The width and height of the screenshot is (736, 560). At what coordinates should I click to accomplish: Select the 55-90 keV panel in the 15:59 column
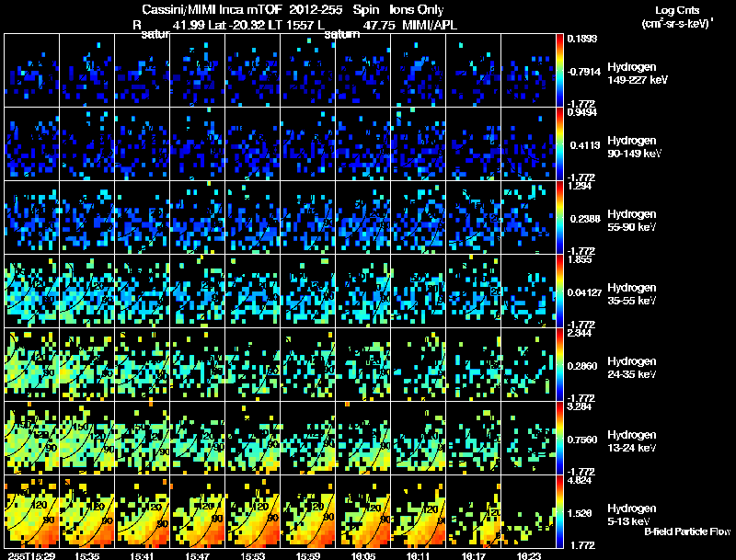[308, 217]
